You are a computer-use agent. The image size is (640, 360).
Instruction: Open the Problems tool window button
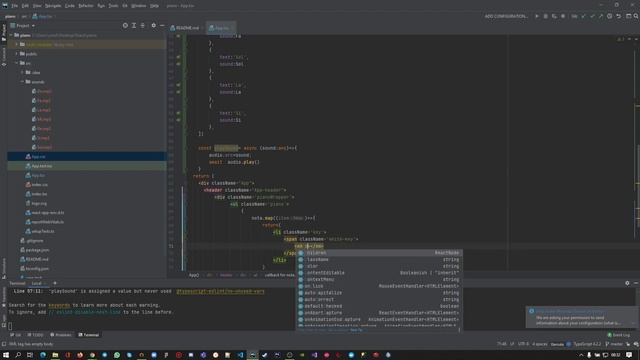(x=61, y=335)
